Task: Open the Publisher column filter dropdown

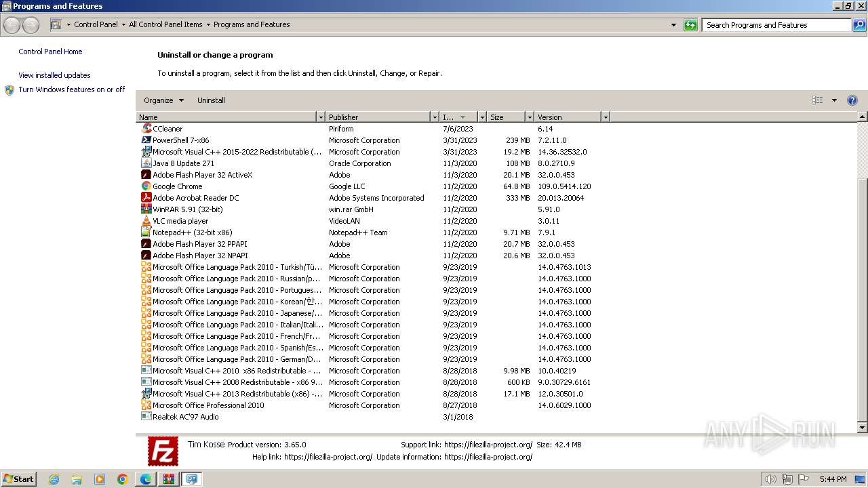Action: click(435, 117)
